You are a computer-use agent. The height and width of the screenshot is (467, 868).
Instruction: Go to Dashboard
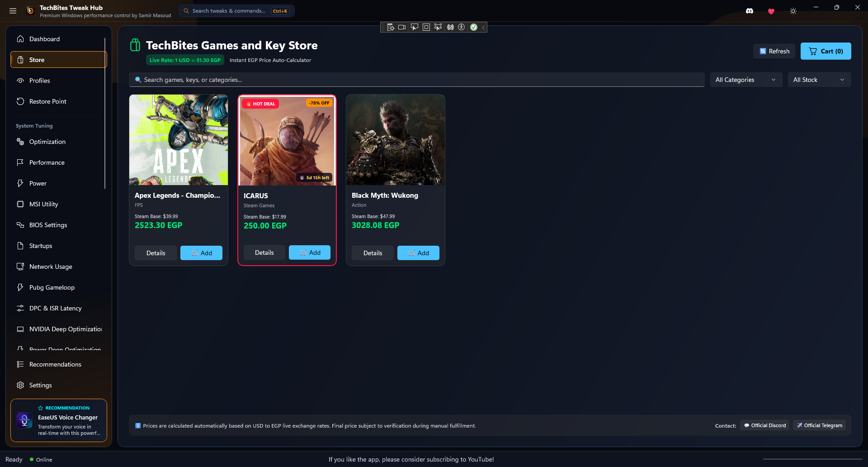click(x=59, y=39)
